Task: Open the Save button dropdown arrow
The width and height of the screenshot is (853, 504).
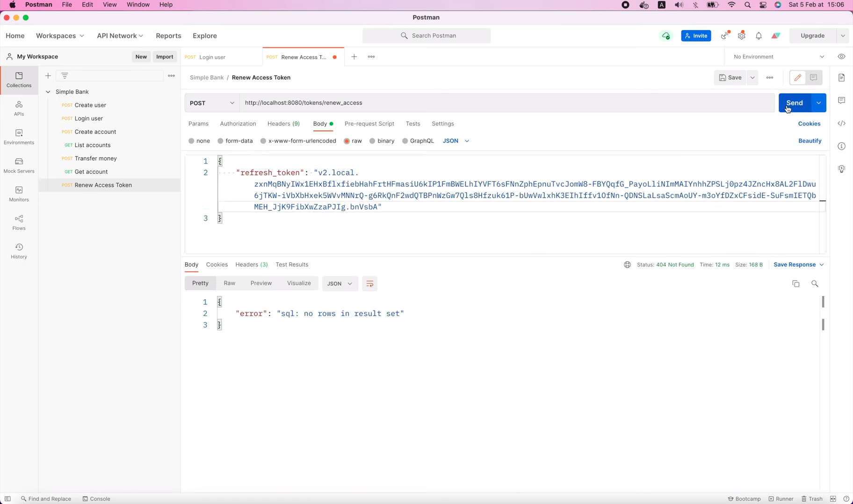Action: point(752,78)
